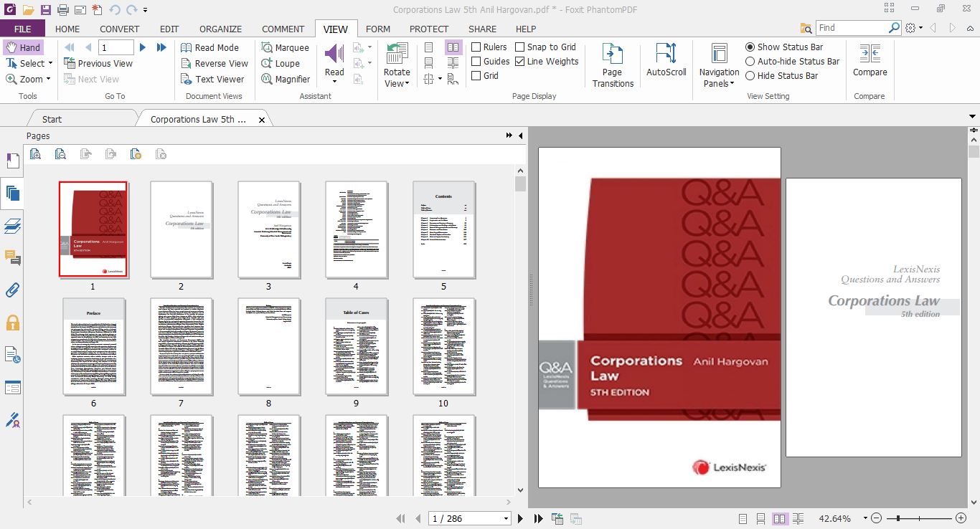Open Page Transitions settings

tap(613, 65)
